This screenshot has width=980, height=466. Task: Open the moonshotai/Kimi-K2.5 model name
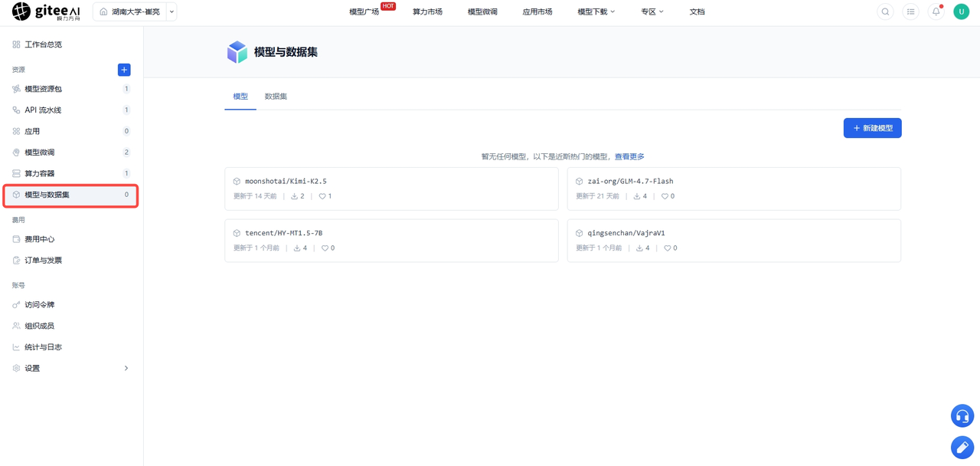[286, 182]
